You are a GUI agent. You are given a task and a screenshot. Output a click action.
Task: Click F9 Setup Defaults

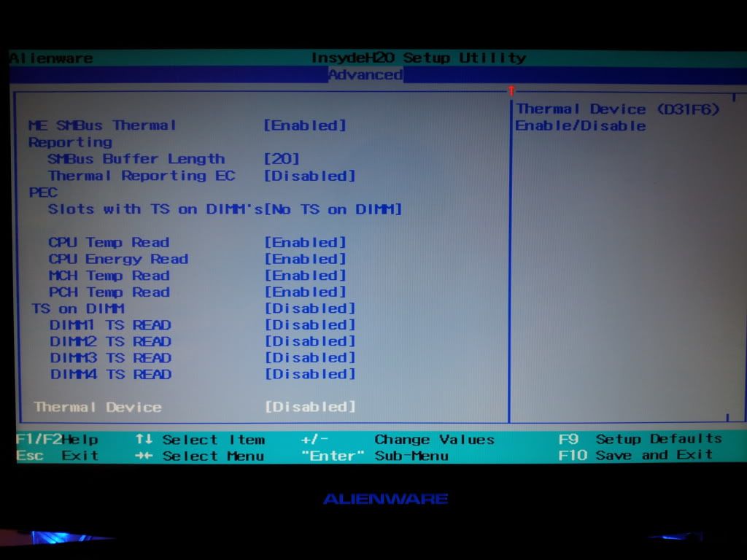tap(640, 438)
